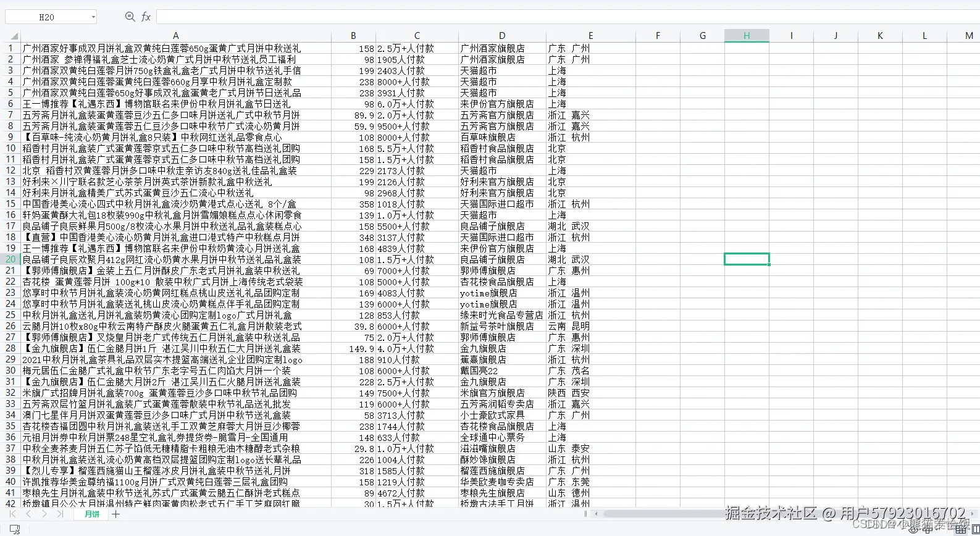Go to last sheet navigation arrow
The height and width of the screenshot is (536, 980).
[60, 514]
